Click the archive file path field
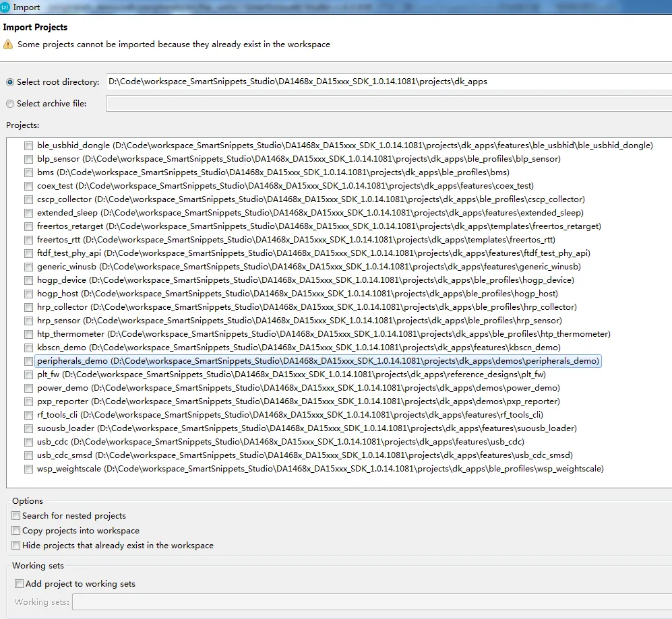This screenshot has height=619, width=672. (388, 104)
